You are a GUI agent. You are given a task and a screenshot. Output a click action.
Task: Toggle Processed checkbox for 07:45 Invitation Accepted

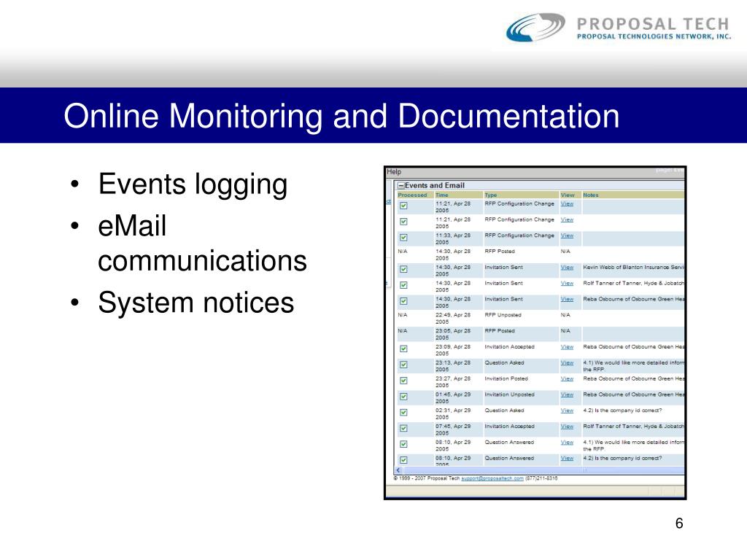point(403,429)
